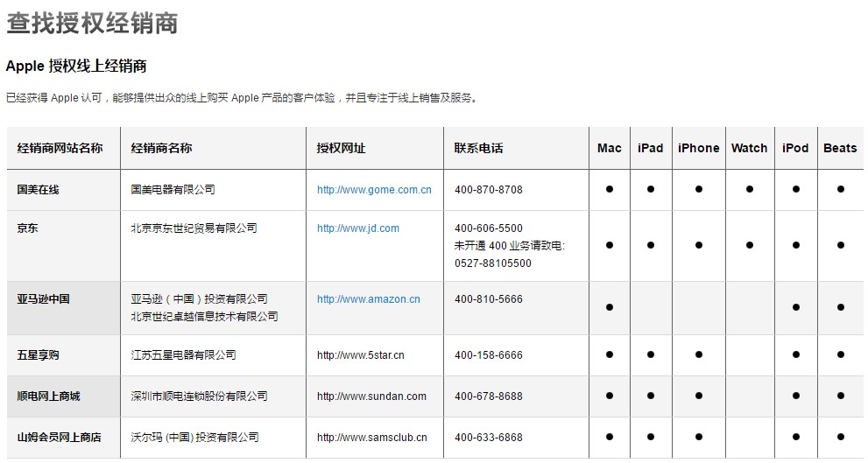The width and height of the screenshot is (868, 463).
Task: Click the Mac dot in 亚马逊中国 row
Action: point(610,307)
